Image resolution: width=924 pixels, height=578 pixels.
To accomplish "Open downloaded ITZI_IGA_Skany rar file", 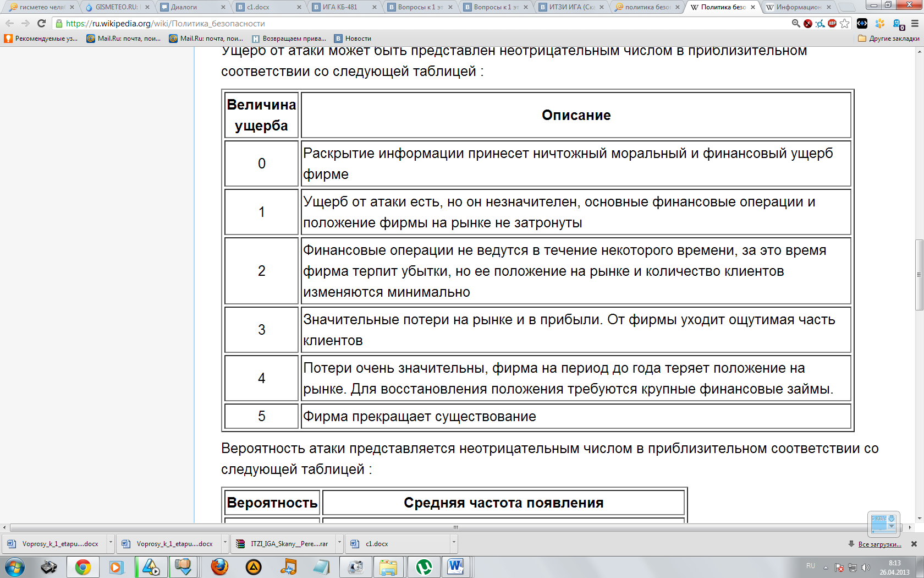I will coord(284,543).
